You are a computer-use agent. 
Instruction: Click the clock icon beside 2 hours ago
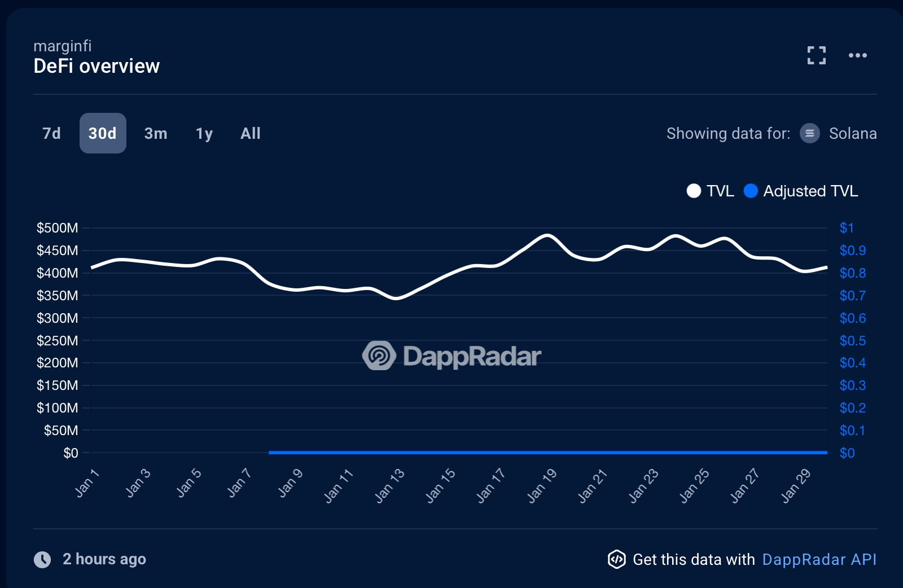(42, 559)
